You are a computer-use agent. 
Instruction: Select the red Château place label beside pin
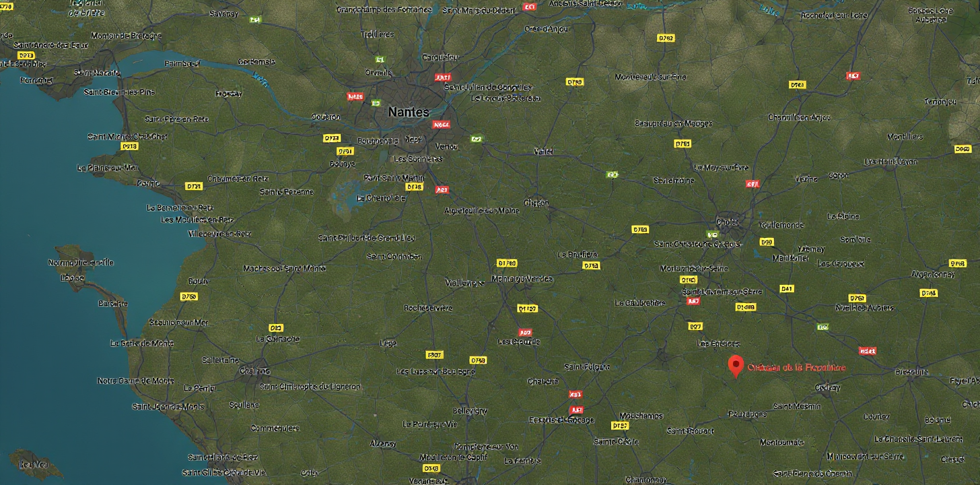click(x=796, y=367)
